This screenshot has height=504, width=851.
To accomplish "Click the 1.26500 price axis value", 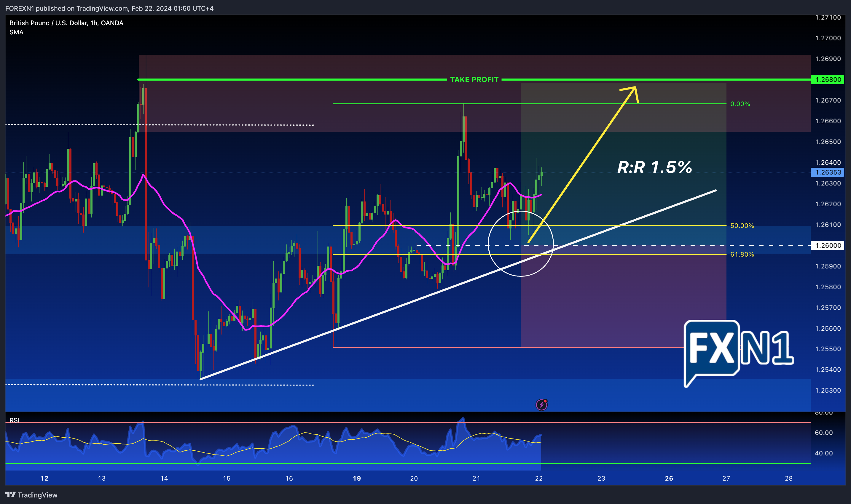I will point(828,142).
